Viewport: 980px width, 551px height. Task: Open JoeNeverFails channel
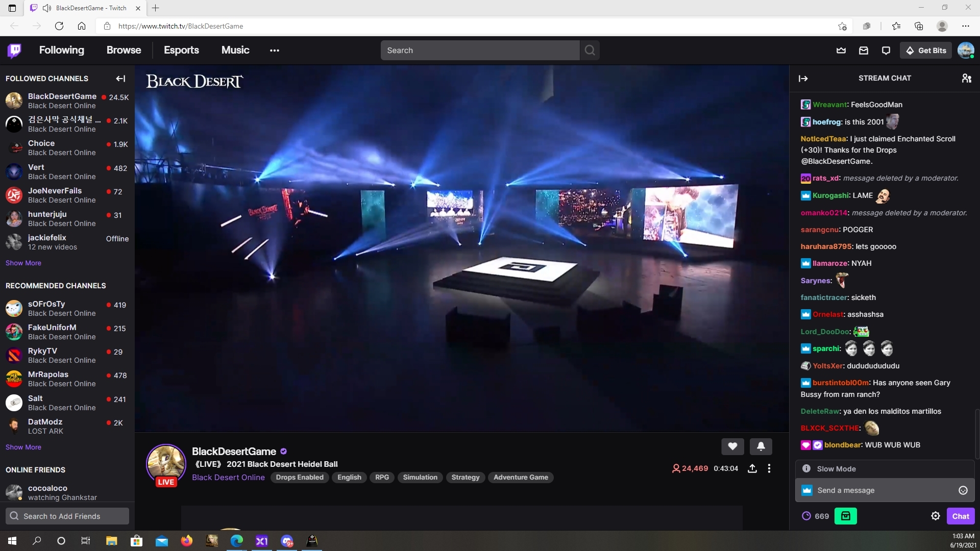(x=67, y=195)
